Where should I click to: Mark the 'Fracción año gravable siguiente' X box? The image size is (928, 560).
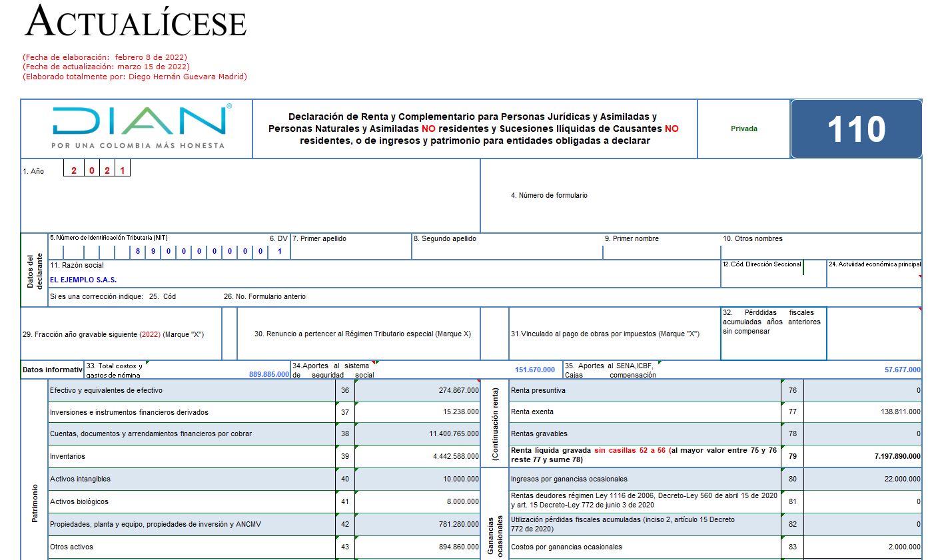click(x=229, y=334)
